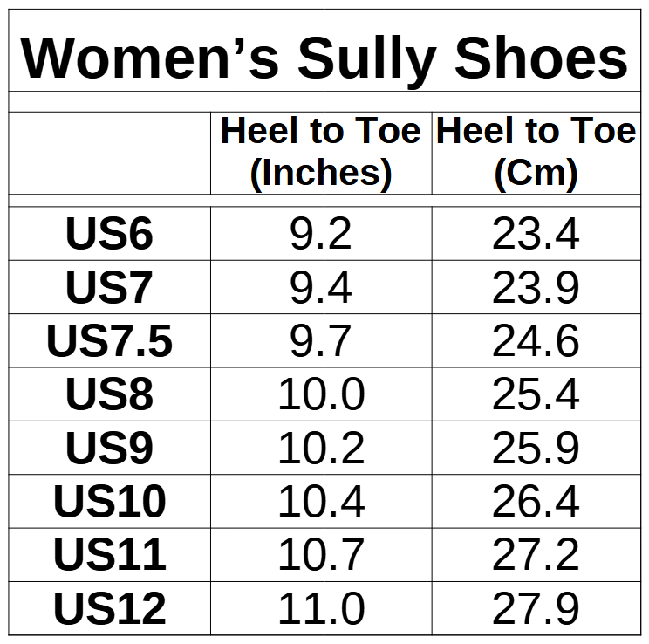Select the 25.4 cm cell for US8
Viewport: 649px width, 644px height.
click(x=536, y=394)
